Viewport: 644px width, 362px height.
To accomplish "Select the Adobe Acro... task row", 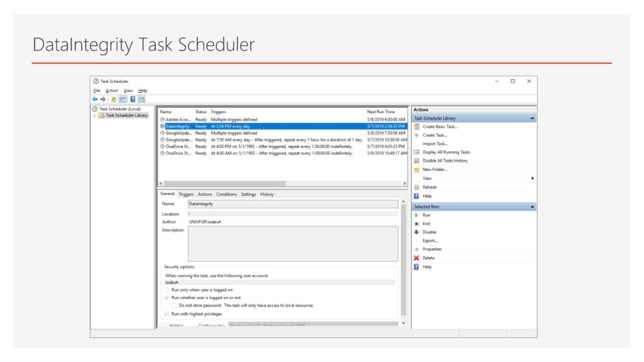I will (x=178, y=119).
